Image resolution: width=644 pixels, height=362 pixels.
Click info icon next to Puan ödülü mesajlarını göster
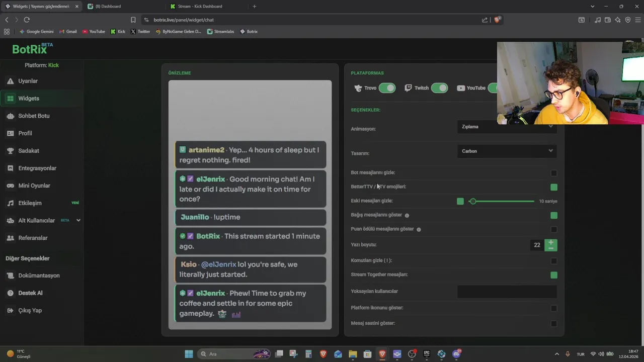pos(419,229)
